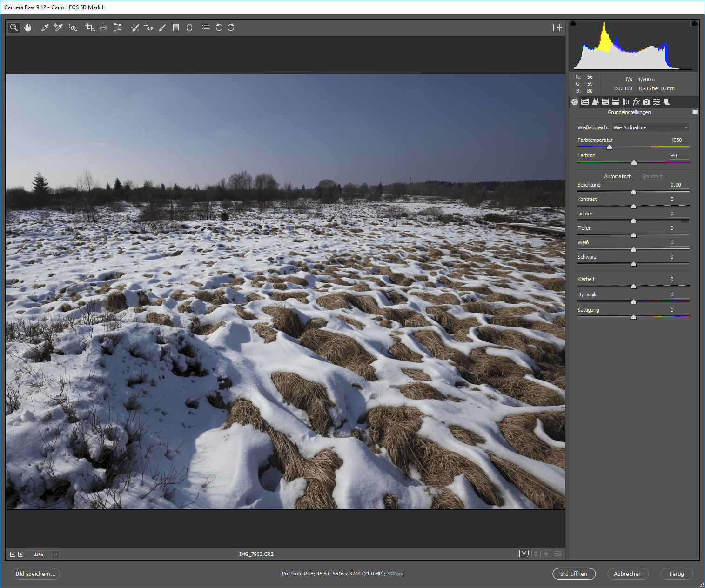The height and width of the screenshot is (588, 705).
Task: Zoom in with the plus button
Action: tap(20, 554)
